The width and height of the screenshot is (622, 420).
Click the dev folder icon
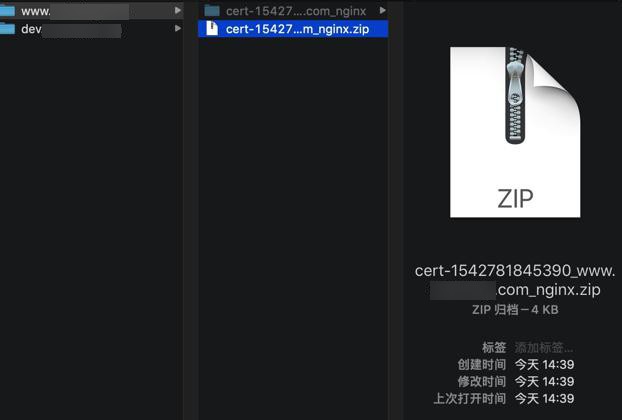click(x=7, y=29)
